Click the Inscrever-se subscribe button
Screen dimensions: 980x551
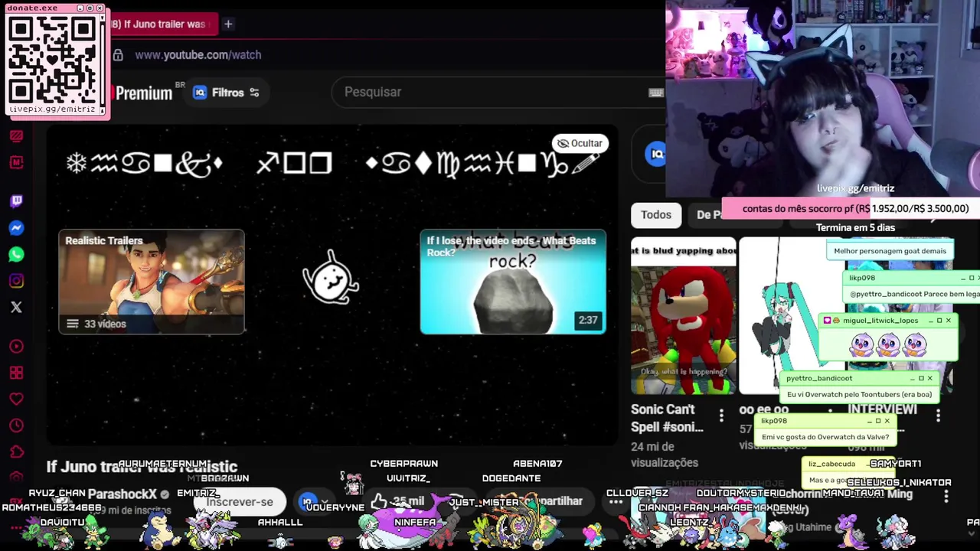coord(240,502)
